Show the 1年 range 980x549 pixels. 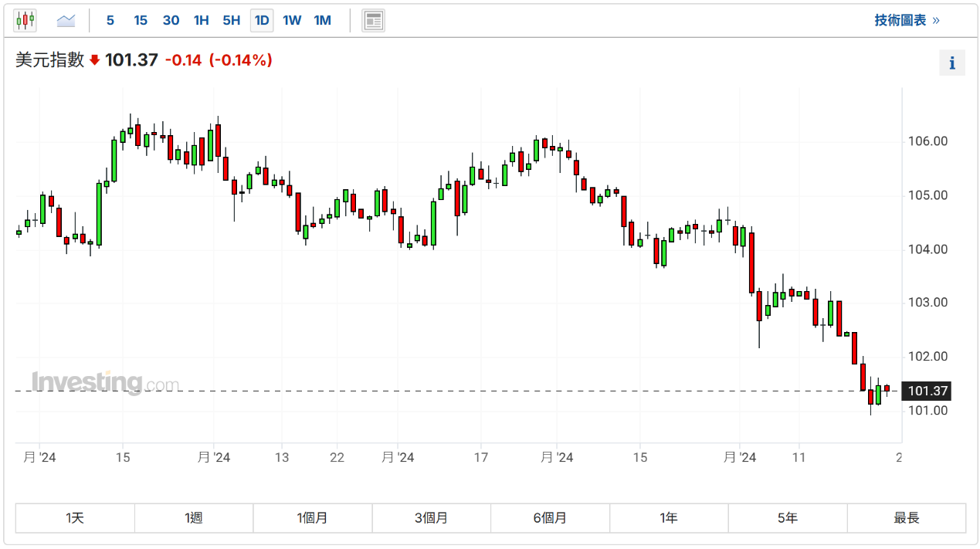coord(669,518)
